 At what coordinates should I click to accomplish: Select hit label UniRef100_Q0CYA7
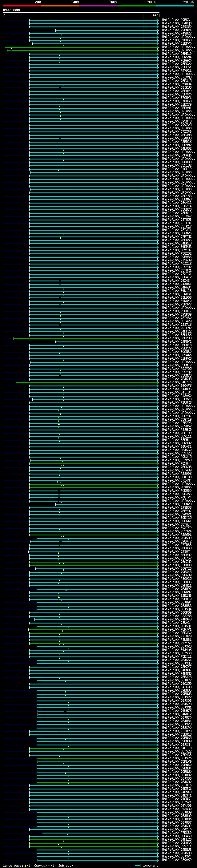176,416
